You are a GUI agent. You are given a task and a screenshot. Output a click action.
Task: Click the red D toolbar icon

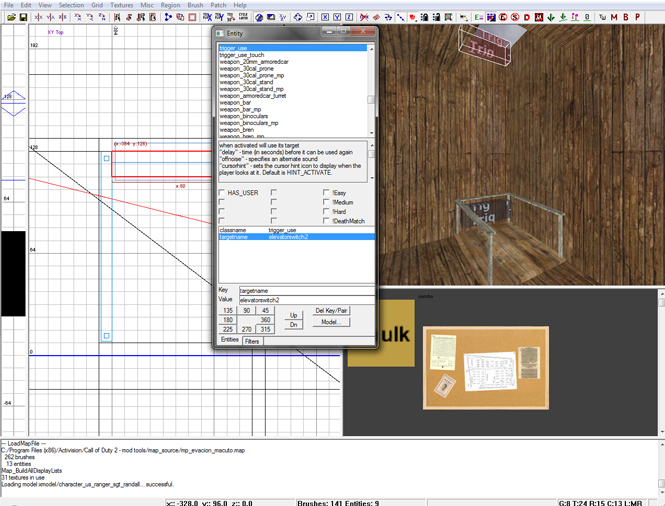click(527, 17)
